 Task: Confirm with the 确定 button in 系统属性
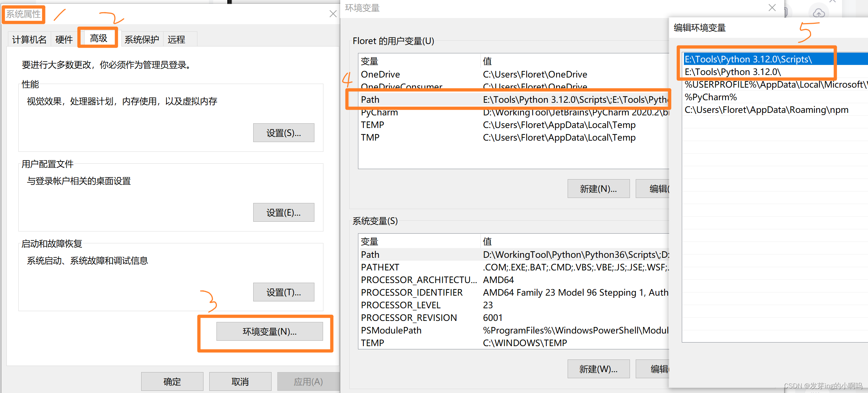172,381
